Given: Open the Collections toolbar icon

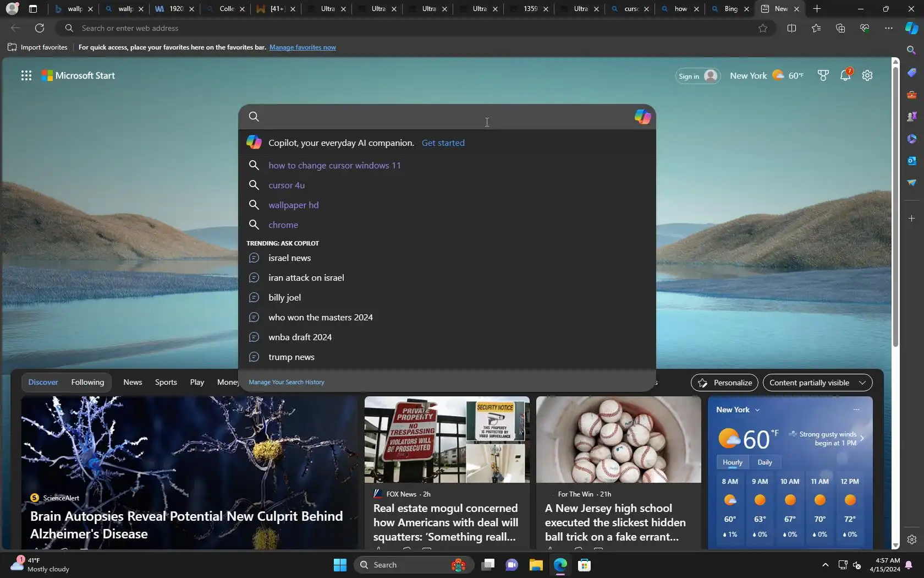Looking at the screenshot, I should [840, 28].
